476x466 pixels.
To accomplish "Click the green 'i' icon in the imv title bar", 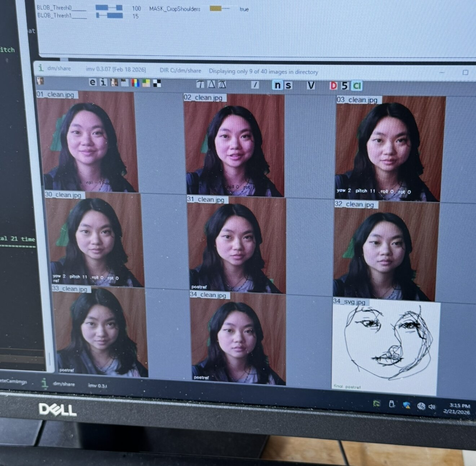I will coord(41,67).
